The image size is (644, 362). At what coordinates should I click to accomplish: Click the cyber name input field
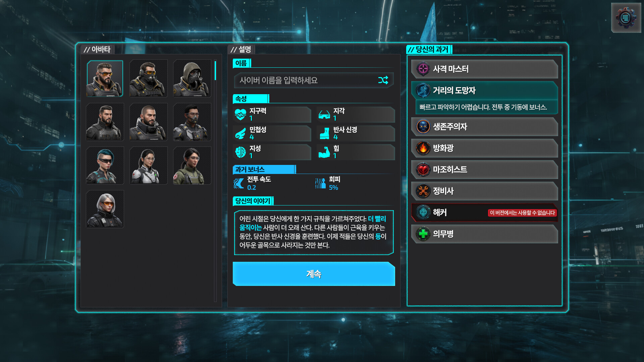pyautogui.click(x=314, y=80)
